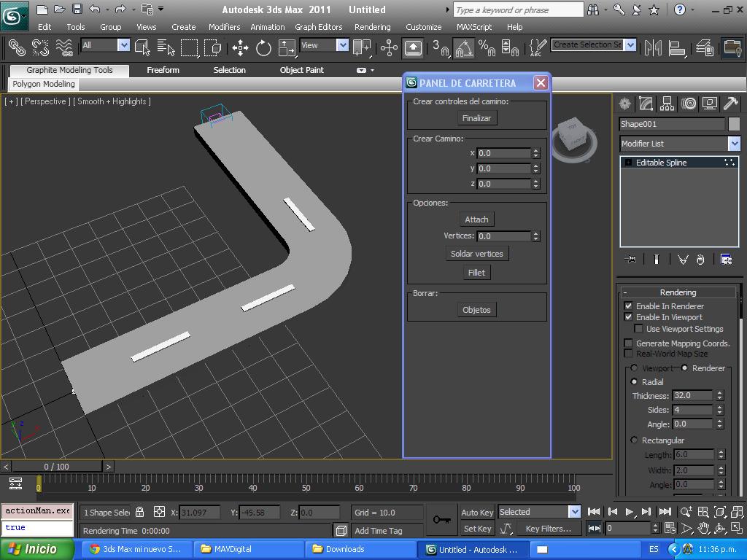Open the Hierarchy command panel tab
The image size is (747, 560).
coord(667,104)
